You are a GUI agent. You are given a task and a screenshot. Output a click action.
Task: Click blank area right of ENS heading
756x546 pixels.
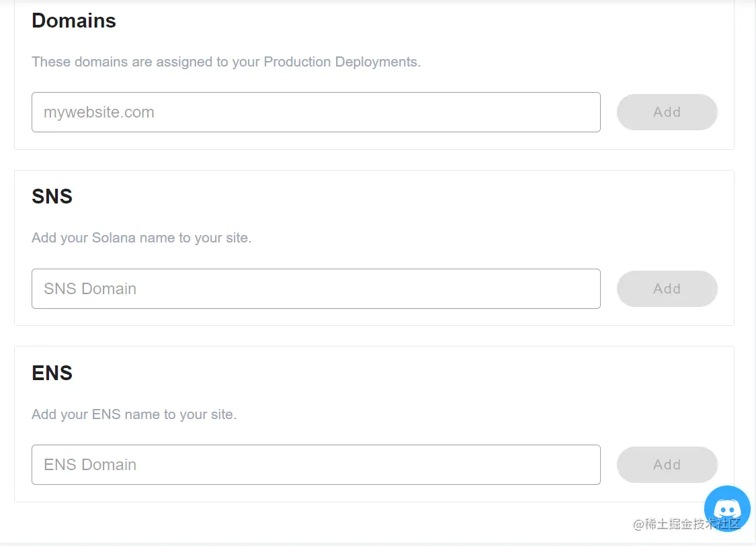403,373
